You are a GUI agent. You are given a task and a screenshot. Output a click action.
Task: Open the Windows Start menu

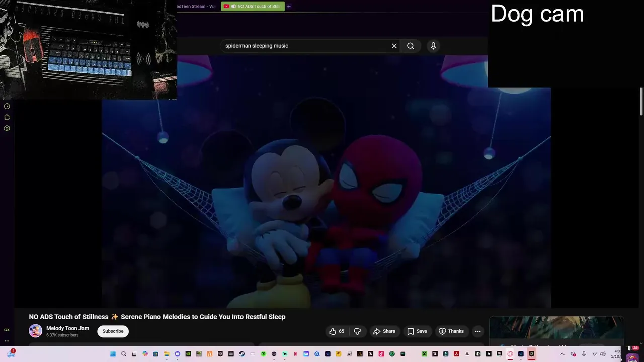(113, 354)
